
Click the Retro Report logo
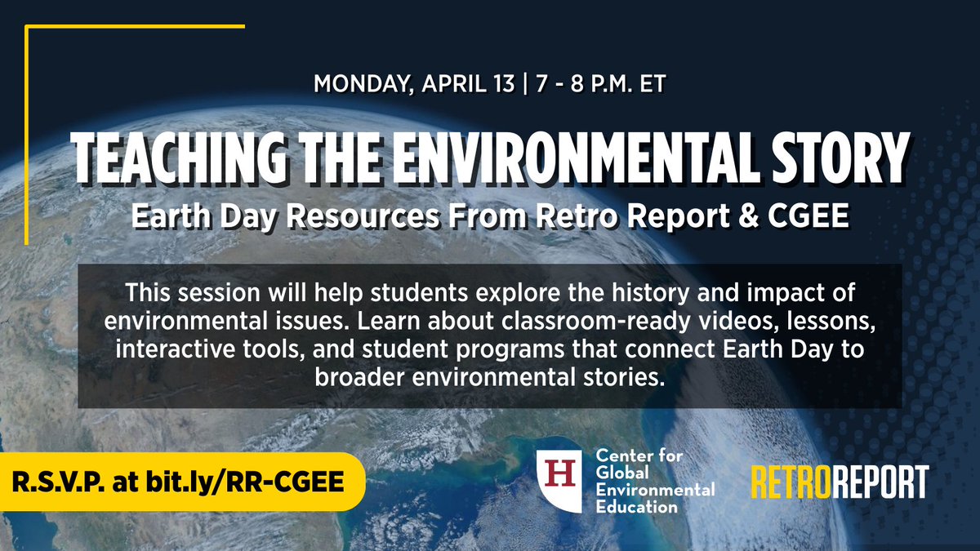840,482
